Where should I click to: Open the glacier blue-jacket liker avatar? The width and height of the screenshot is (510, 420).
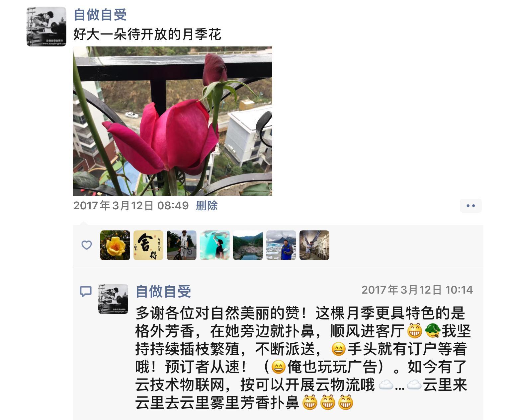click(x=281, y=245)
